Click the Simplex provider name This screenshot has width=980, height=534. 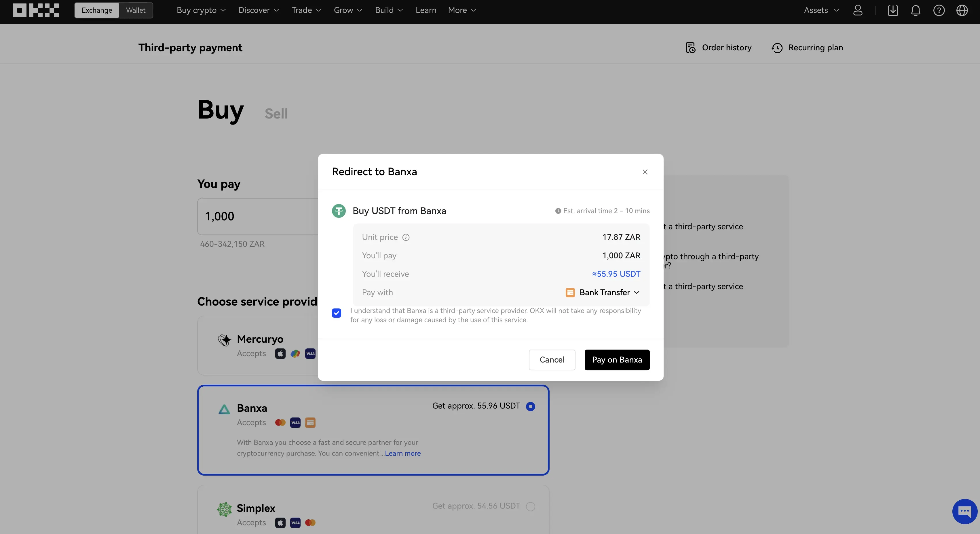[256, 508]
